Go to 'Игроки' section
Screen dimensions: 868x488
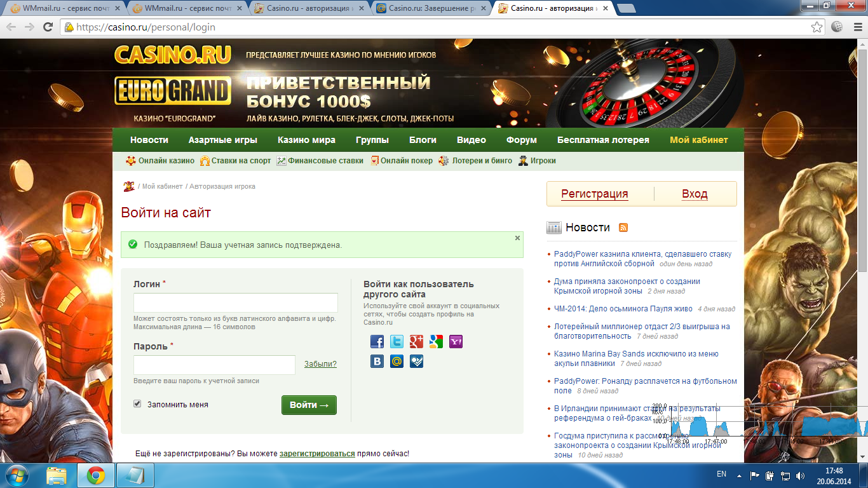click(537, 161)
